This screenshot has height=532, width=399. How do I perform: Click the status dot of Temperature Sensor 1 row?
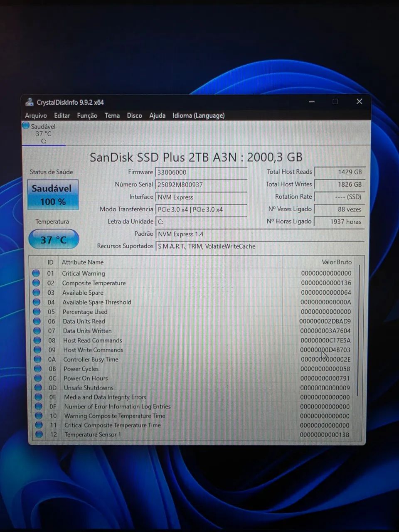click(x=39, y=434)
